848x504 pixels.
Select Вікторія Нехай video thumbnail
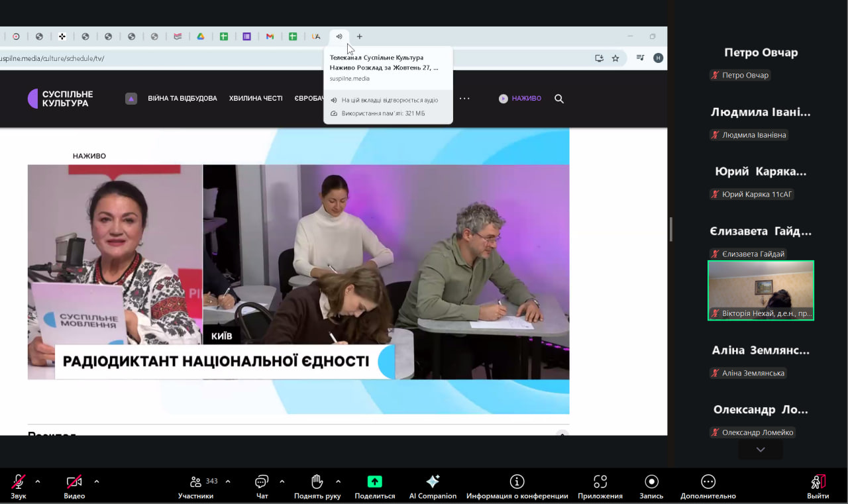pyautogui.click(x=761, y=290)
